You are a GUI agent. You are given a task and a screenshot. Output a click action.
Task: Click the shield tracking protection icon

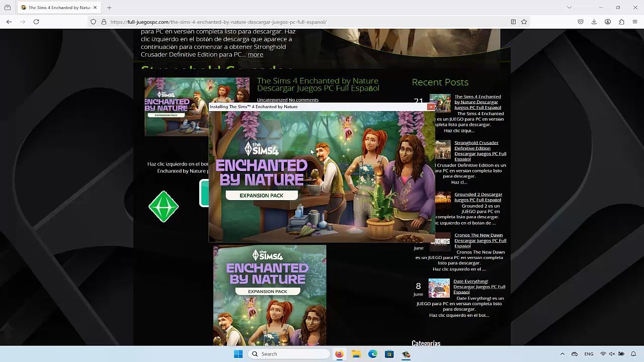coord(94,22)
